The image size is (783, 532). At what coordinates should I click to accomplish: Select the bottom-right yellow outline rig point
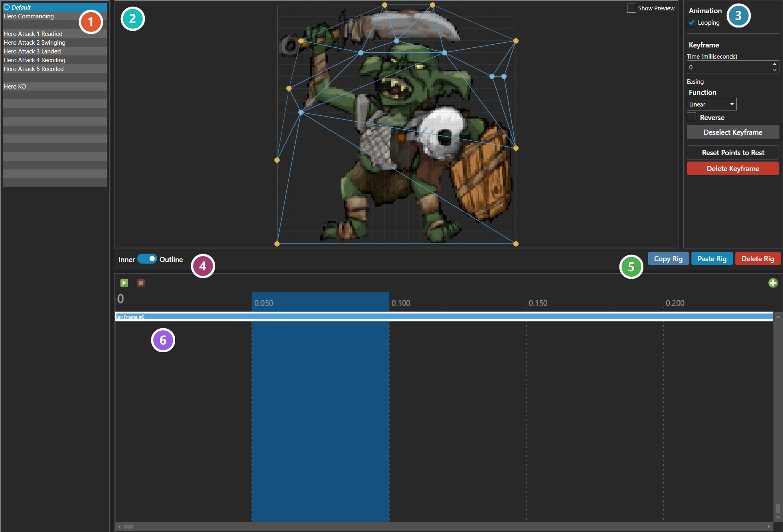tap(516, 244)
